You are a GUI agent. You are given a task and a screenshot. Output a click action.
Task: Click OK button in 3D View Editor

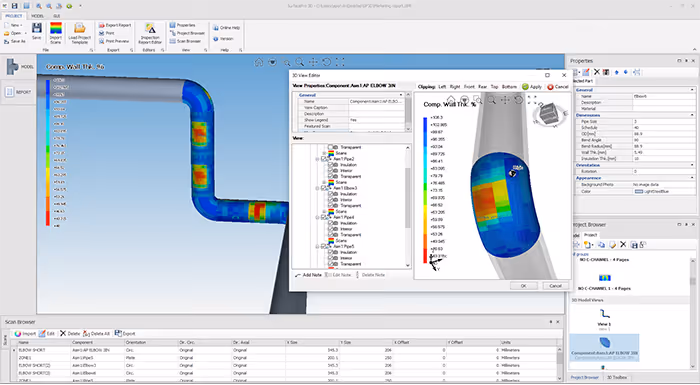coord(524,286)
